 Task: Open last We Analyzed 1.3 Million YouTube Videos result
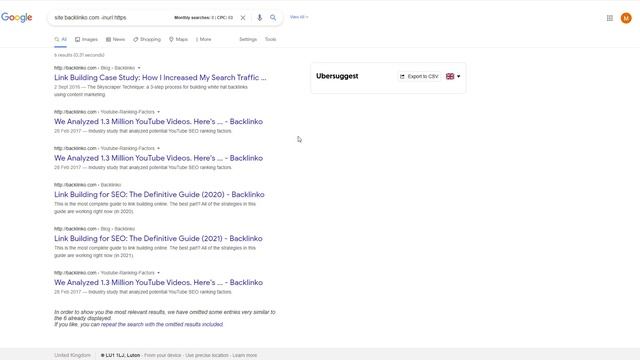tap(158, 282)
